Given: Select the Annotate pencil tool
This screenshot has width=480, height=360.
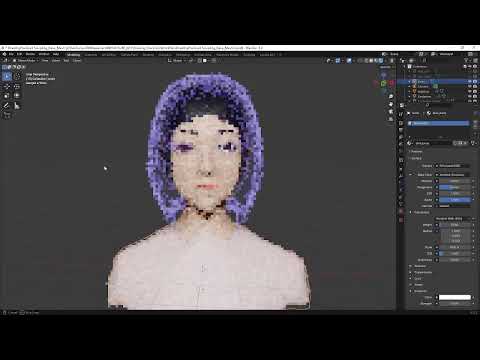Looking at the screenshot, I should tap(6, 106).
